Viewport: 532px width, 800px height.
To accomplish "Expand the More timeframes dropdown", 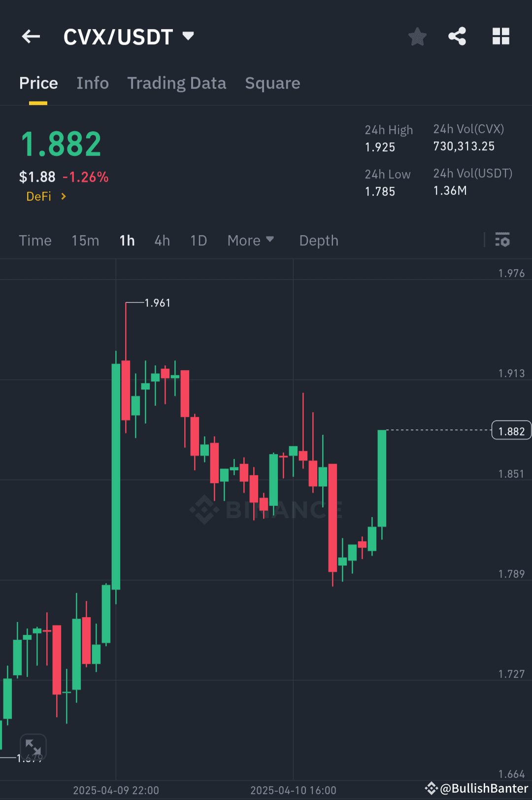I will coord(251,240).
